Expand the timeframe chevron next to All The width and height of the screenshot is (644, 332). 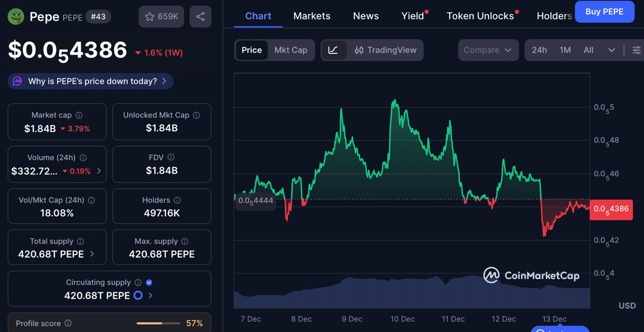coord(612,50)
